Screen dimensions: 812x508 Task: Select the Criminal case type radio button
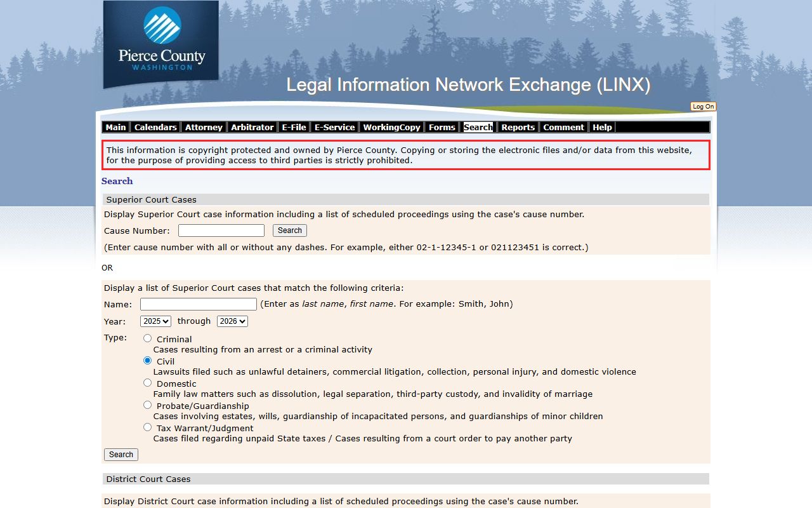pyautogui.click(x=148, y=338)
